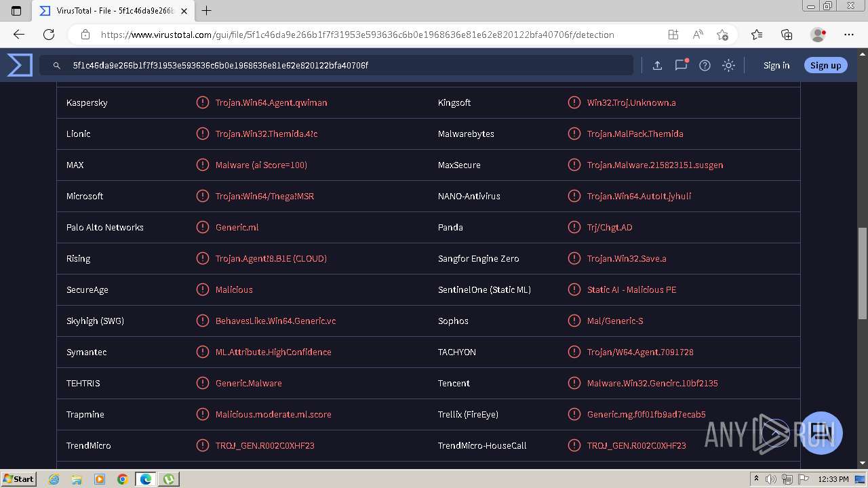
Task: Click the upload file icon
Action: (657, 66)
